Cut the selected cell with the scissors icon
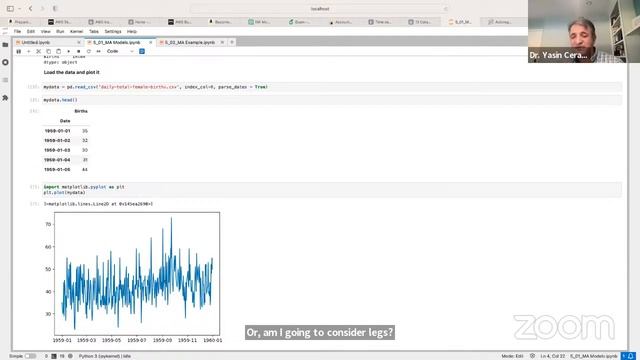The height and width of the screenshot is (360, 640). pyautogui.click(x=38, y=51)
